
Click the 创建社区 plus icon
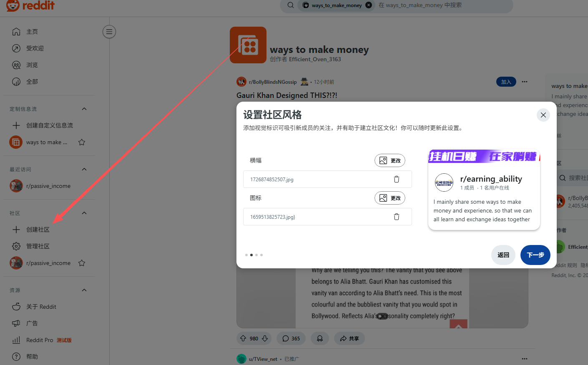(16, 229)
